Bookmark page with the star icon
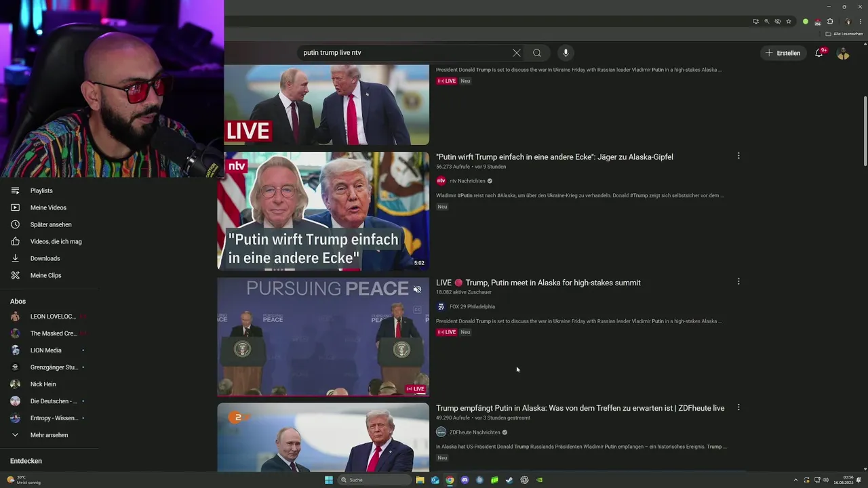This screenshot has width=868, height=488. (789, 22)
